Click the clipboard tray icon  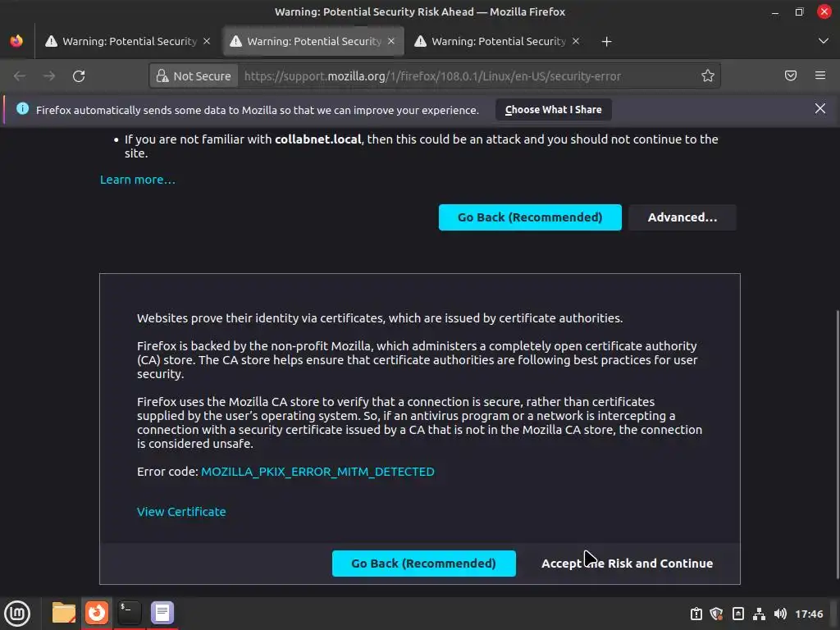[696, 614]
